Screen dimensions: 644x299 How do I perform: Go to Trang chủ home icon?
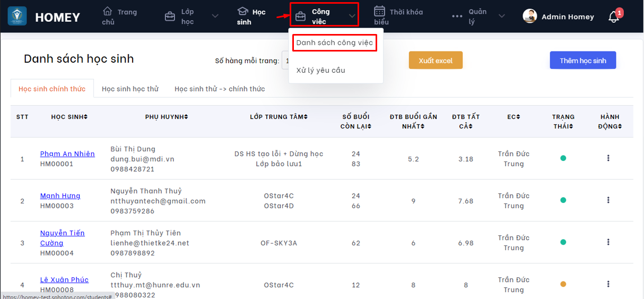click(108, 11)
